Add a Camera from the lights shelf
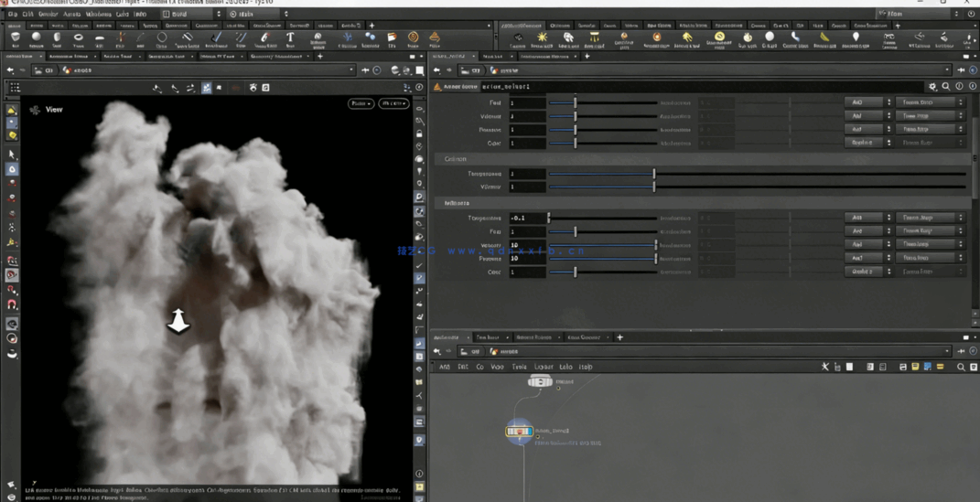This screenshot has height=502, width=980. tap(518, 40)
